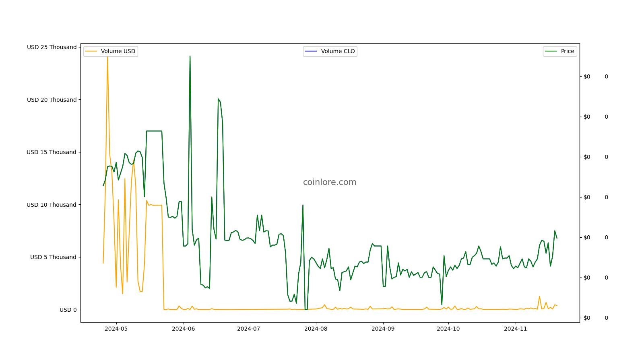Click the Volume USD legend label
644x362 pixels.
[x=118, y=51]
